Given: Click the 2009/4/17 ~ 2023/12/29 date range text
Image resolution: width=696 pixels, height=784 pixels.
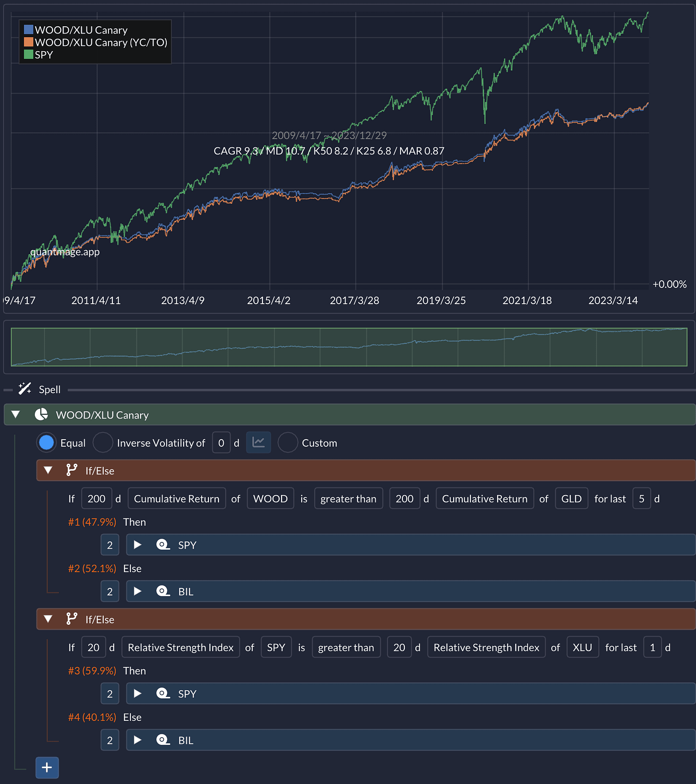Looking at the screenshot, I should tap(329, 135).
